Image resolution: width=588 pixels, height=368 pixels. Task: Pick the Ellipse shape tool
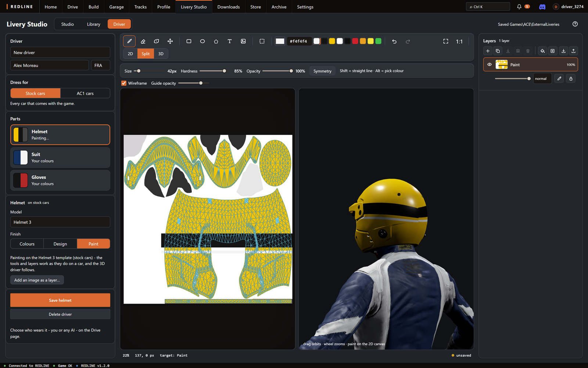tap(202, 41)
